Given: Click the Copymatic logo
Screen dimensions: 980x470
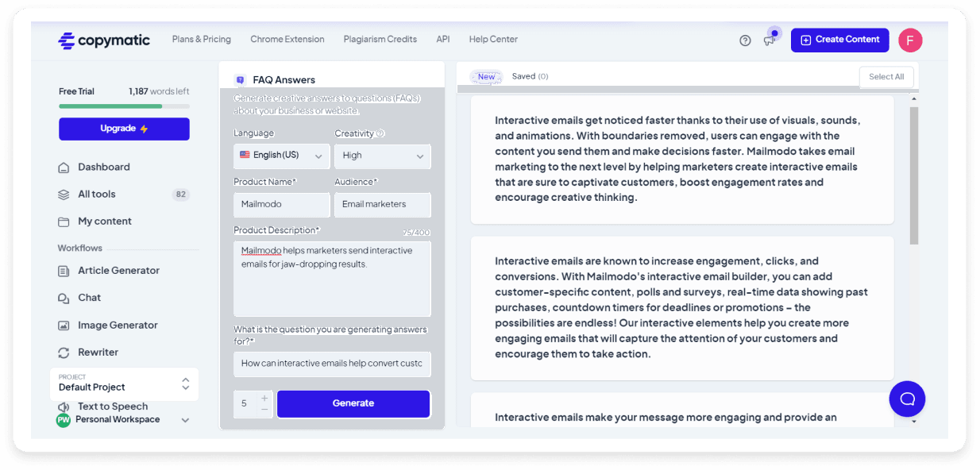Looking at the screenshot, I should tap(104, 40).
